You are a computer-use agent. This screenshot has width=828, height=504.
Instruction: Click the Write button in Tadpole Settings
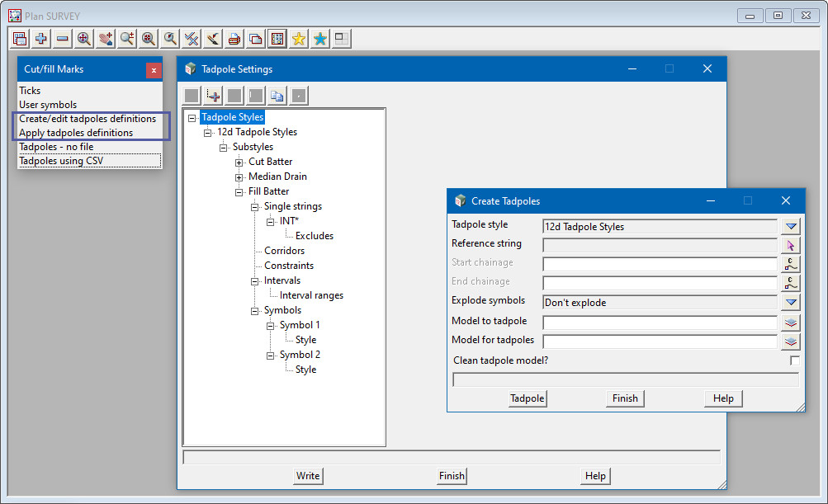click(x=308, y=476)
